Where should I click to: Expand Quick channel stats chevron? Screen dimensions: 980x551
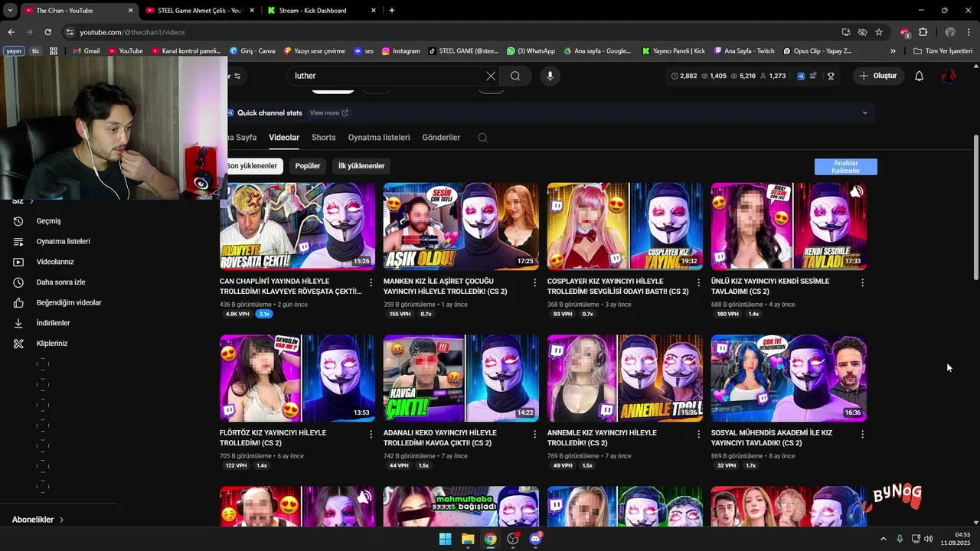865,112
